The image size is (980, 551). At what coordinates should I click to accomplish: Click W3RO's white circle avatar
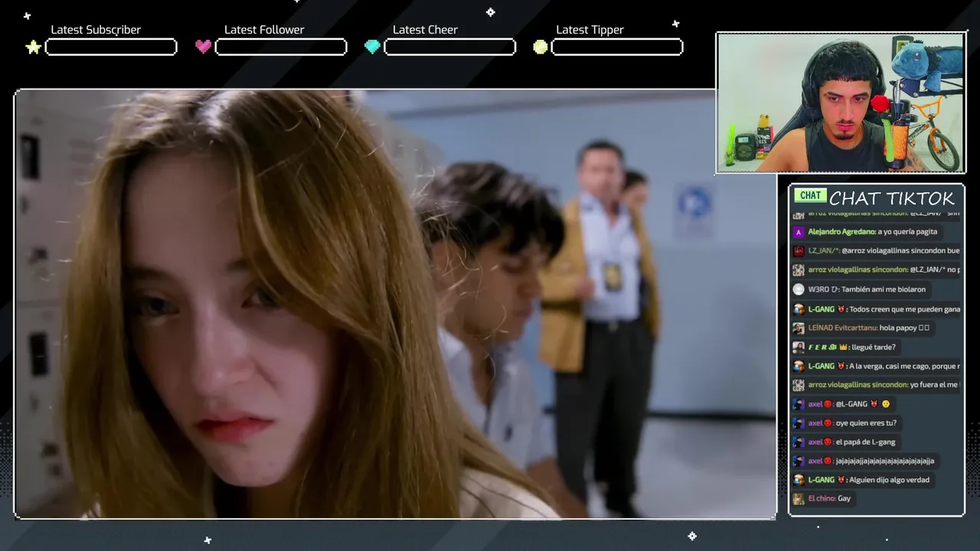pos(799,289)
